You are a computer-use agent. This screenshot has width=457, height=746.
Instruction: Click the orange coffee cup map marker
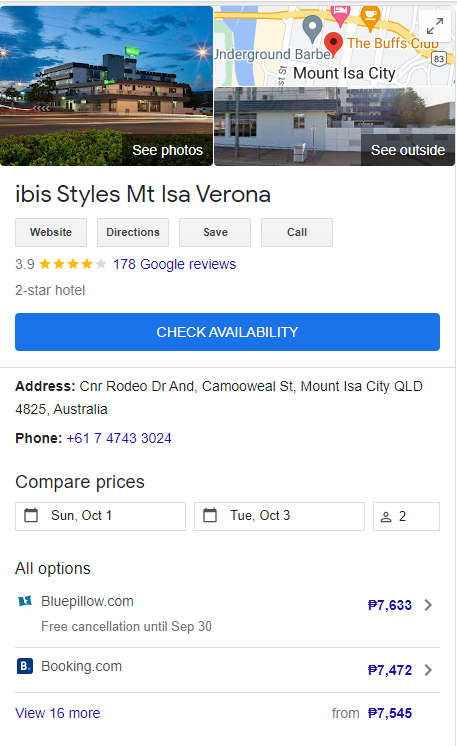[x=370, y=18]
